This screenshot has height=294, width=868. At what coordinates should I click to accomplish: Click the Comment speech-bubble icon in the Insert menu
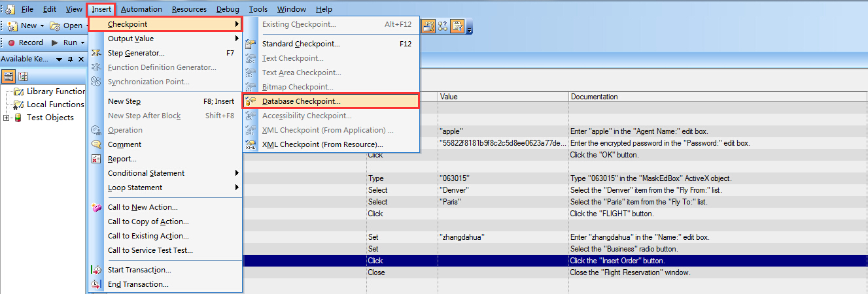point(96,144)
